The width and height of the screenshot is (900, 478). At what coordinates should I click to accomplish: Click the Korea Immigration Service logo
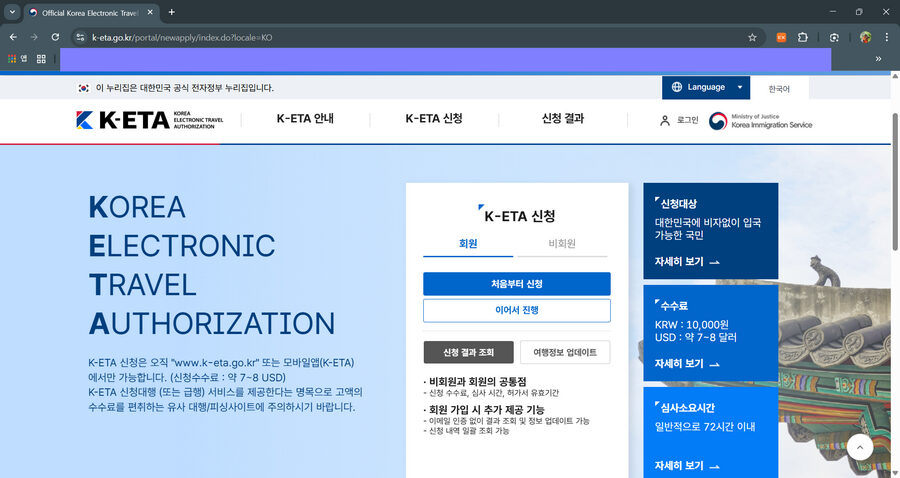(761, 121)
